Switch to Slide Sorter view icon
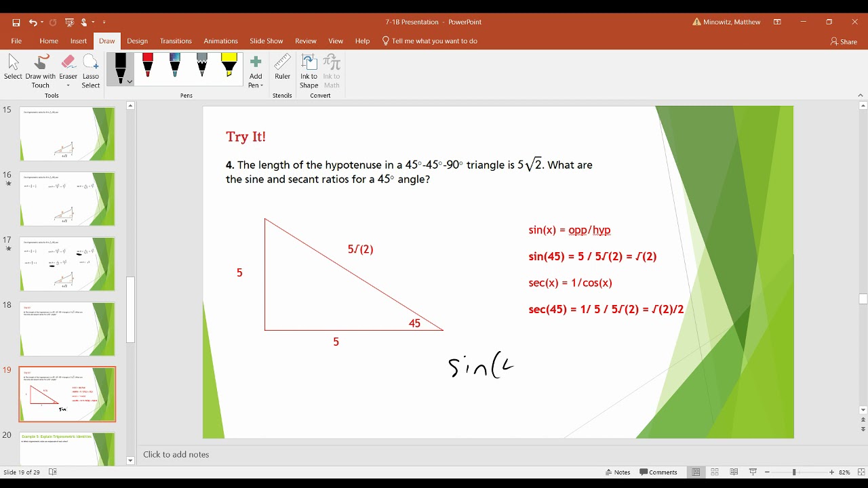This screenshot has width=868, height=488. (715, 472)
